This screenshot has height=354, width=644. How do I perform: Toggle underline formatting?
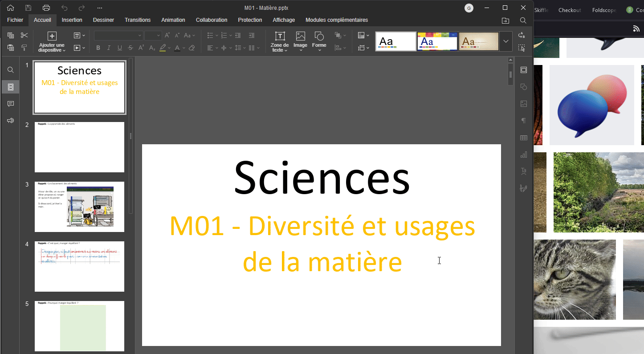pyautogui.click(x=119, y=48)
